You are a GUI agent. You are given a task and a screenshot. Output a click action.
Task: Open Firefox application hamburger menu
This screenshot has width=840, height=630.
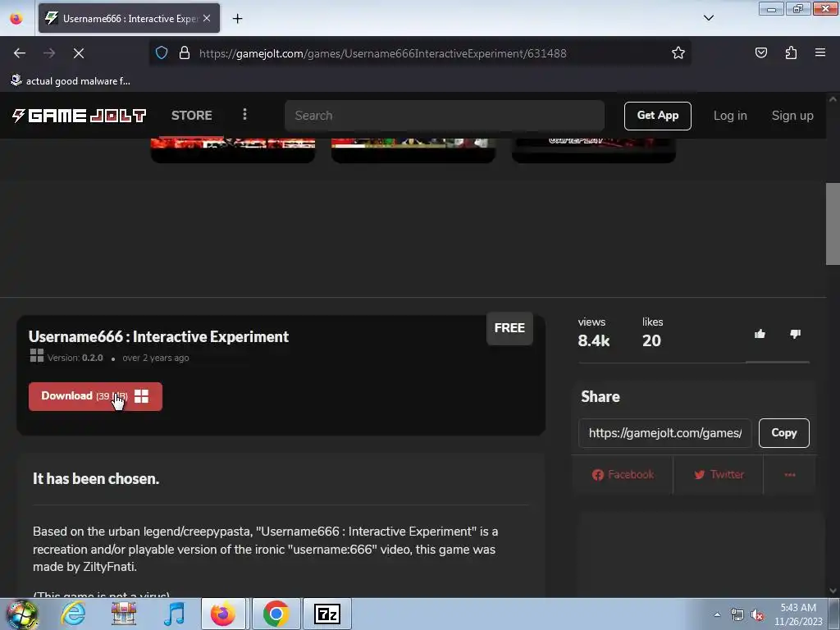[x=820, y=52]
